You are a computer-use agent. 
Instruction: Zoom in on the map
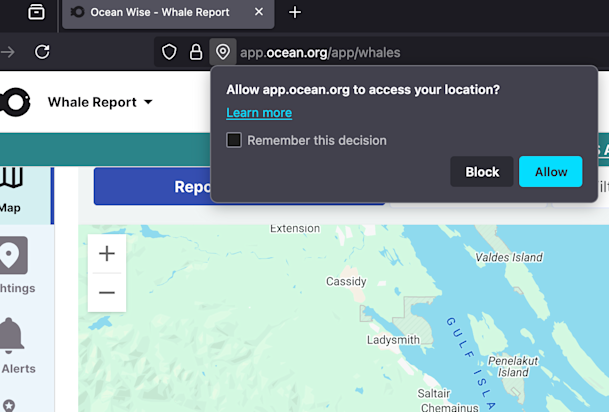click(x=107, y=254)
